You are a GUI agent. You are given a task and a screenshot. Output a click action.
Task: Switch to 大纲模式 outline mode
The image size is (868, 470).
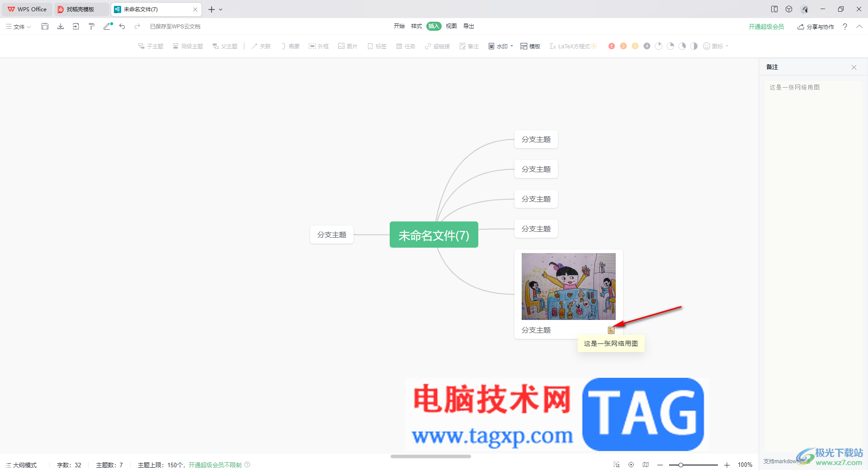point(21,465)
